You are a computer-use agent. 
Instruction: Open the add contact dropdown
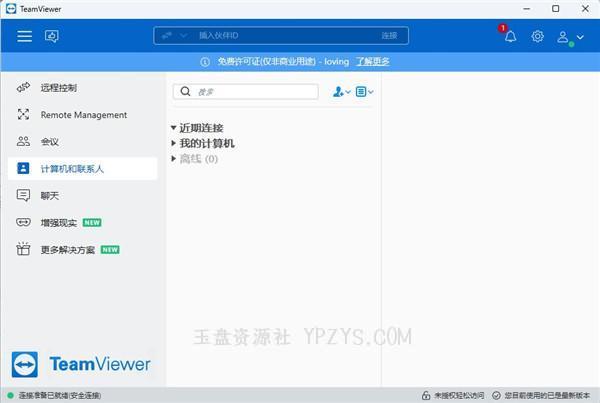(x=341, y=91)
